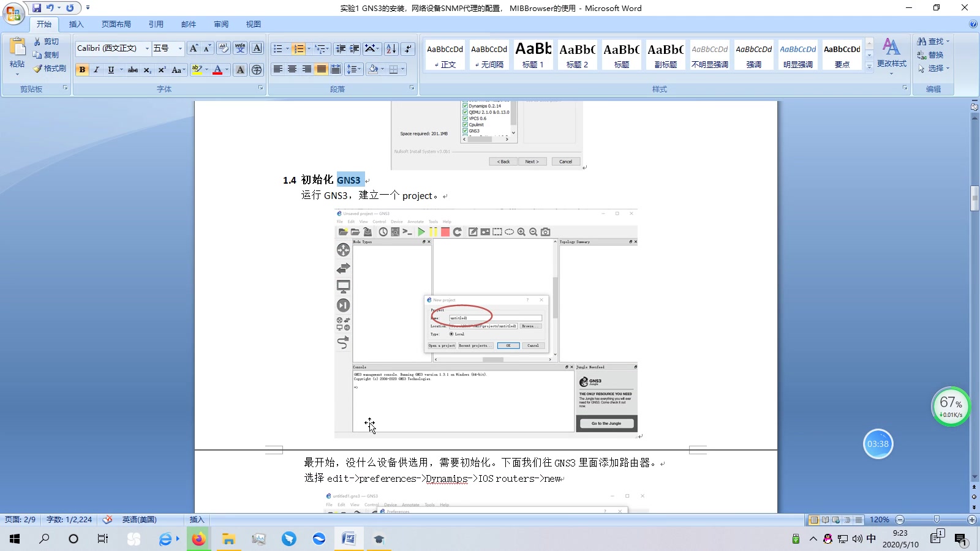
Task: Apply the character border icon
Action: point(257,48)
